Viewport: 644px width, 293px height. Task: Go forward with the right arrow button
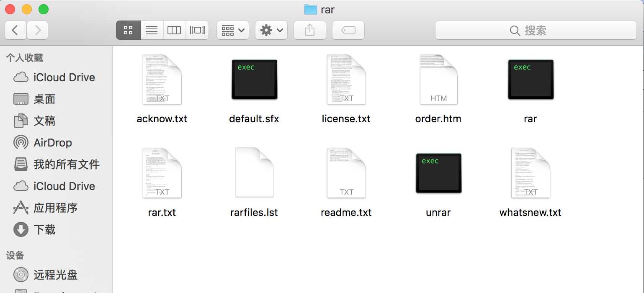pyautogui.click(x=38, y=30)
